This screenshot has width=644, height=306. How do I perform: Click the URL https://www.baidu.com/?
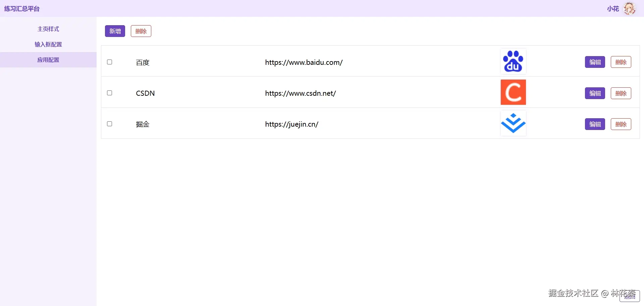click(304, 62)
